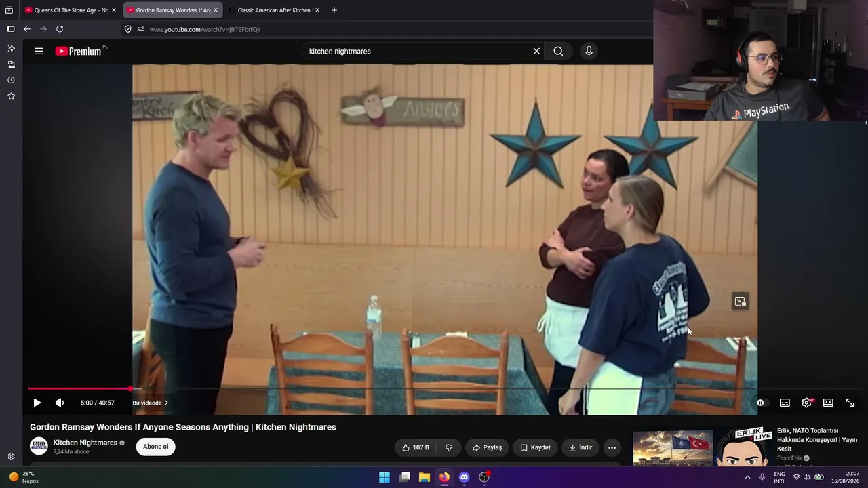Clear the kitchen nightmares search text

click(x=536, y=51)
